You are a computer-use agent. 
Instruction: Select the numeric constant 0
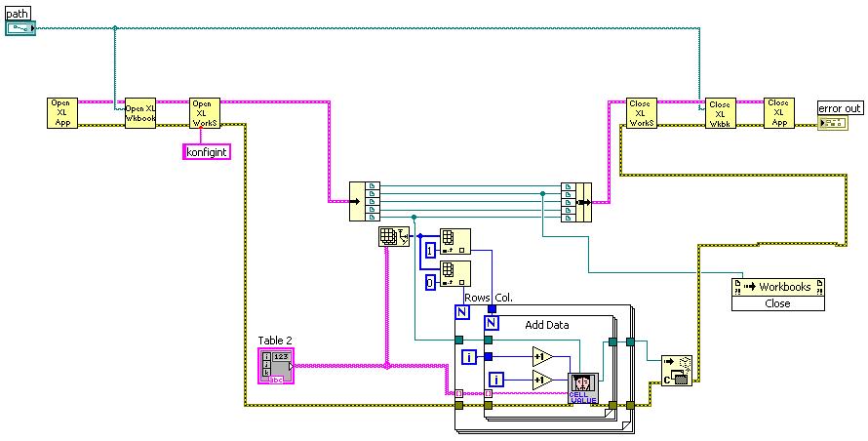click(x=431, y=283)
